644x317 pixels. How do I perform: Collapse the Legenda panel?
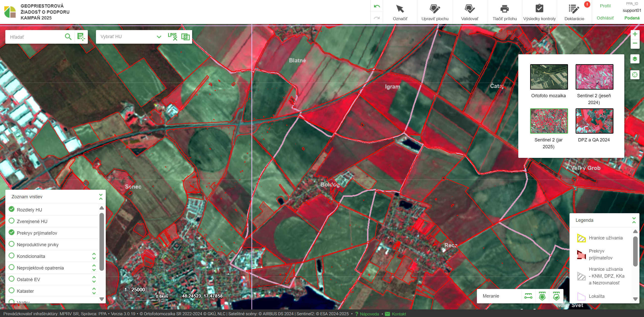pyautogui.click(x=634, y=220)
